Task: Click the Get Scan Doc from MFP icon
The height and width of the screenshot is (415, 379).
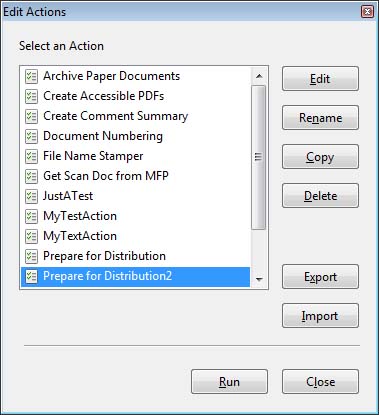Action: (31, 176)
